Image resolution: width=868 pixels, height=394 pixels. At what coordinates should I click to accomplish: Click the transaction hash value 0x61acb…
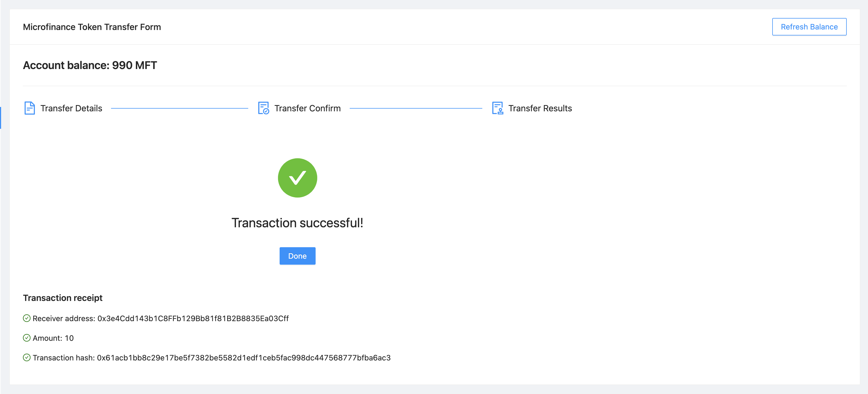pos(244,358)
